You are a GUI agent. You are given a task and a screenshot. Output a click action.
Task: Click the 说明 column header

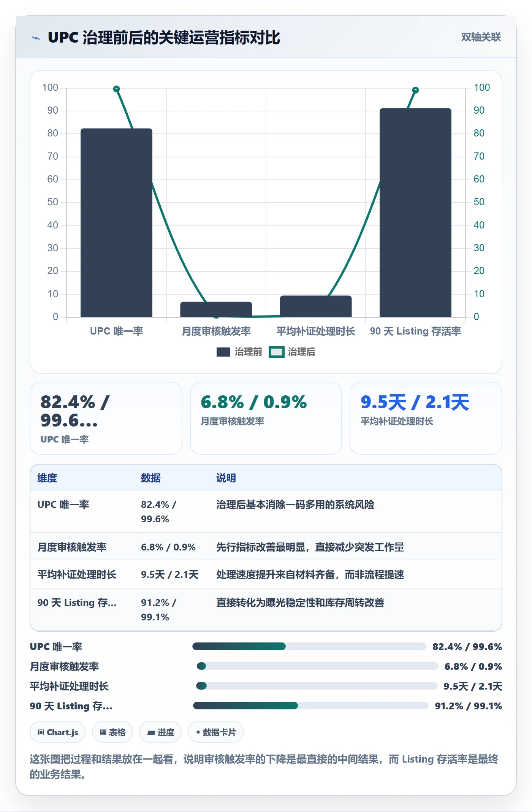pos(226,478)
